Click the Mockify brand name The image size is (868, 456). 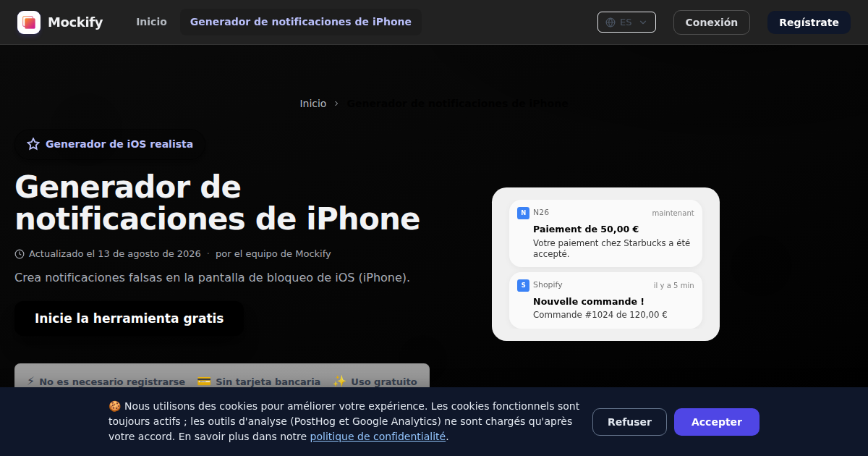coord(75,22)
